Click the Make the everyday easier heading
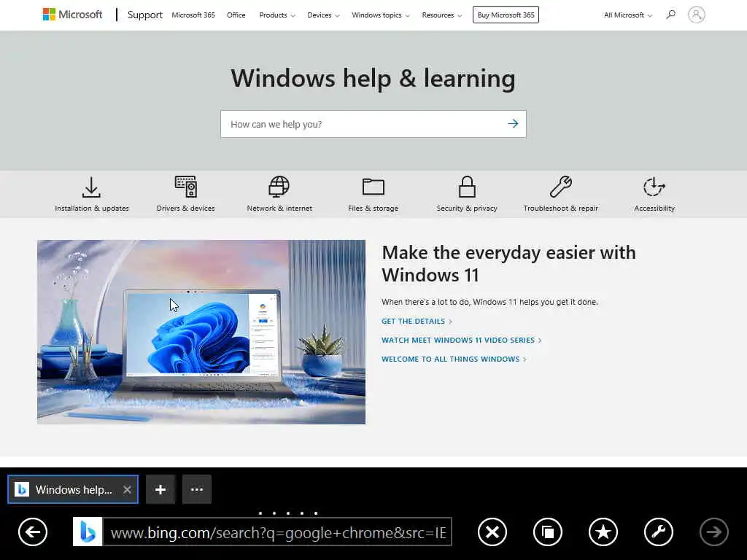This screenshot has height=560, width=747. 508,264
